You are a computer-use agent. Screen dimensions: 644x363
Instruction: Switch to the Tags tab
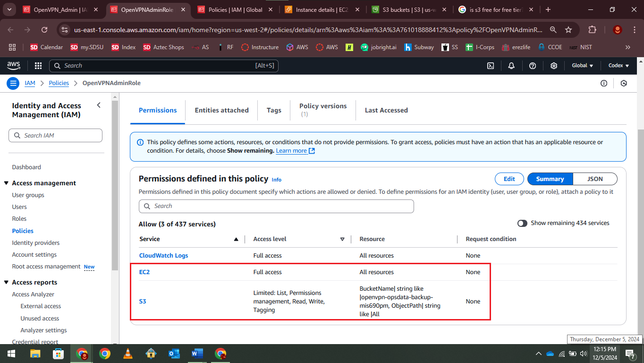pyautogui.click(x=274, y=110)
